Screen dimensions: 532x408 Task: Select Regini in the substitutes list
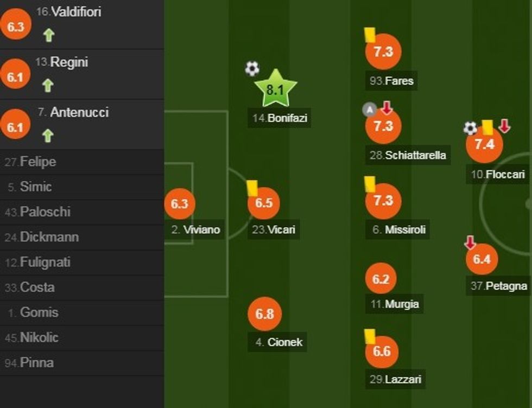coord(69,62)
